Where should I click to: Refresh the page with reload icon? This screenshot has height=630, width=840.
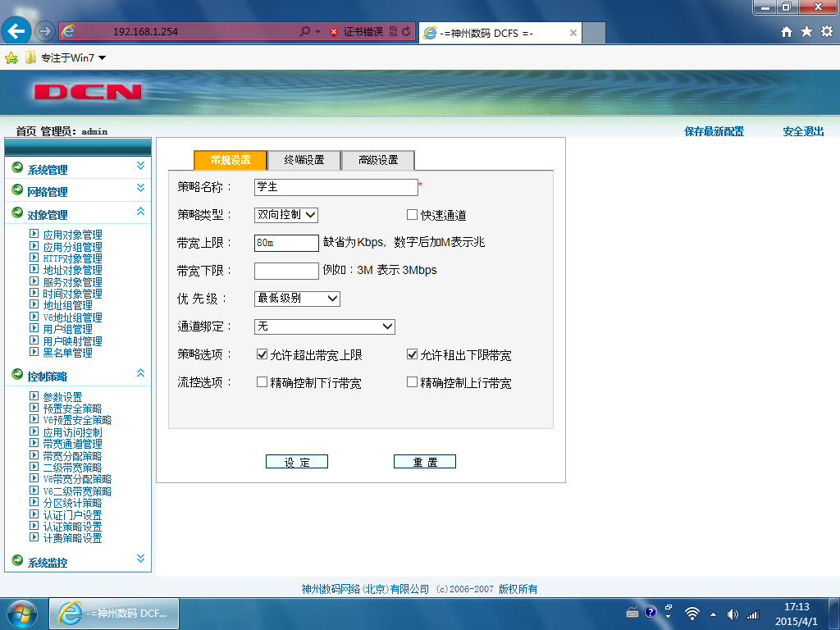coord(406,32)
